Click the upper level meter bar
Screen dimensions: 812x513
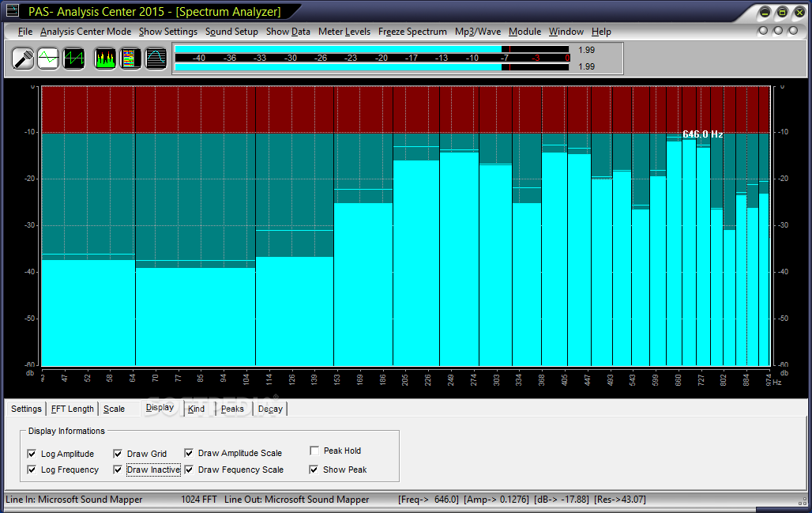coord(372,49)
